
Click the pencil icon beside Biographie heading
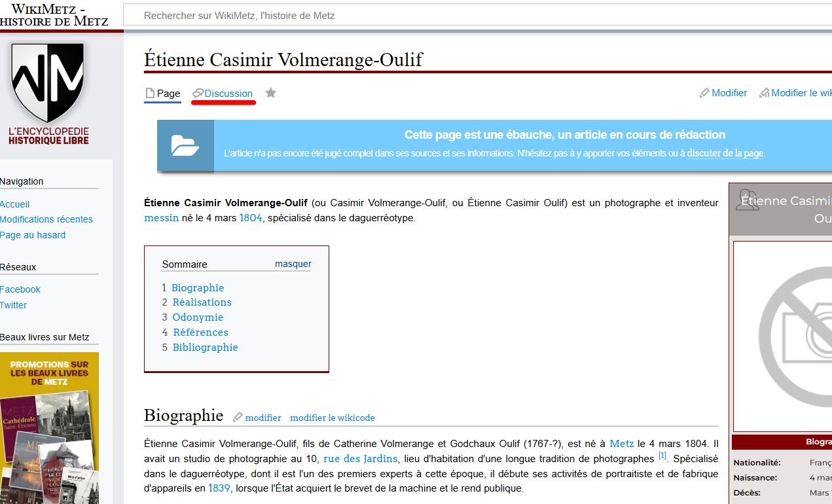point(238,417)
